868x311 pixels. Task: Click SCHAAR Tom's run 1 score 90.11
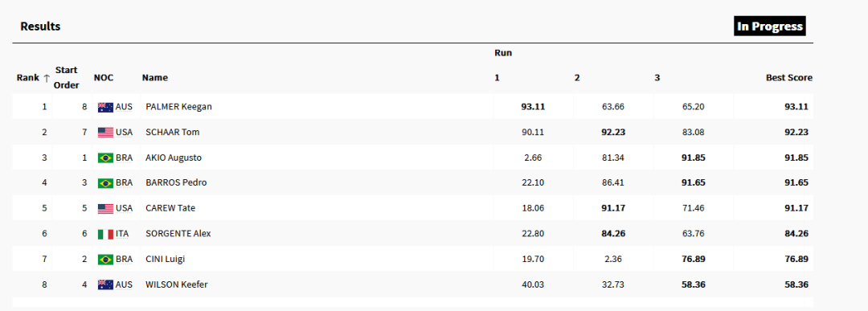click(533, 133)
